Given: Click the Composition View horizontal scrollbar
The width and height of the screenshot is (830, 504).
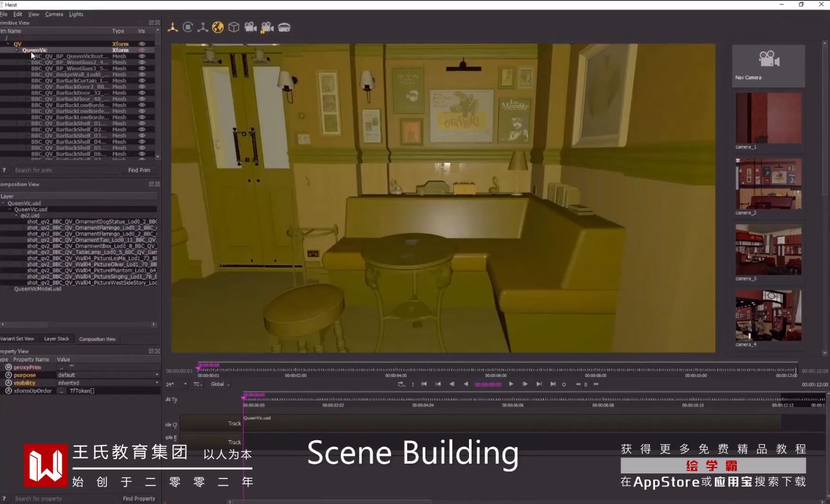Looking at the screenshot, I should pos(78,324).
